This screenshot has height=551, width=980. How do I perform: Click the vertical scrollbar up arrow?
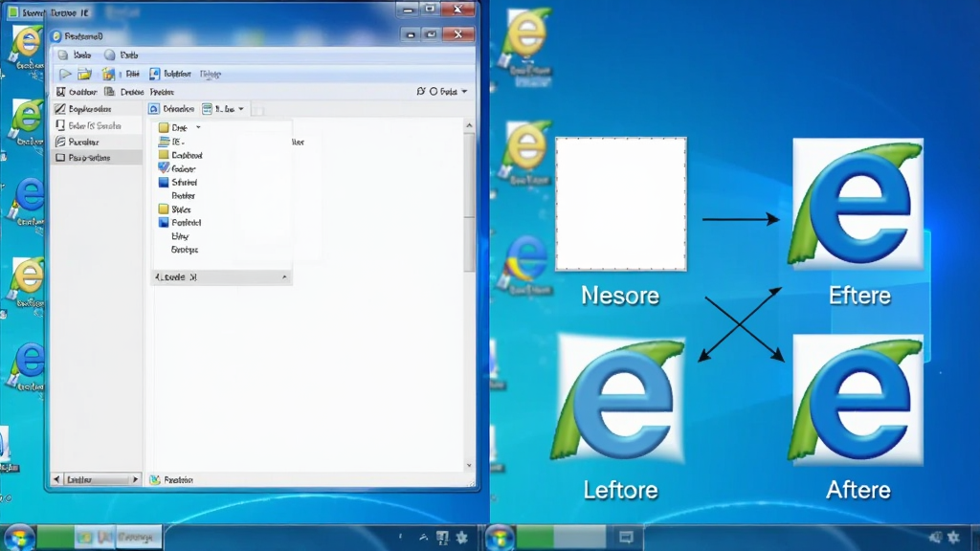[x=469, y=125]
